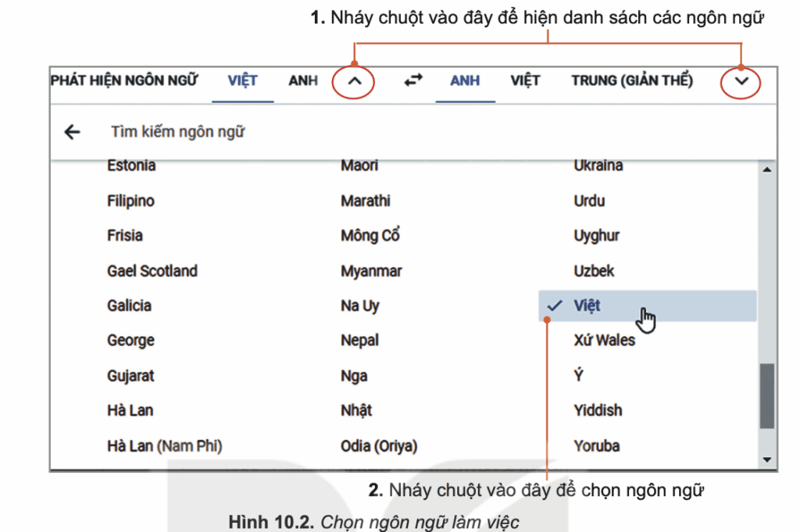Choose Filipino from the language list
800x532 pixels.
(130, 201)
